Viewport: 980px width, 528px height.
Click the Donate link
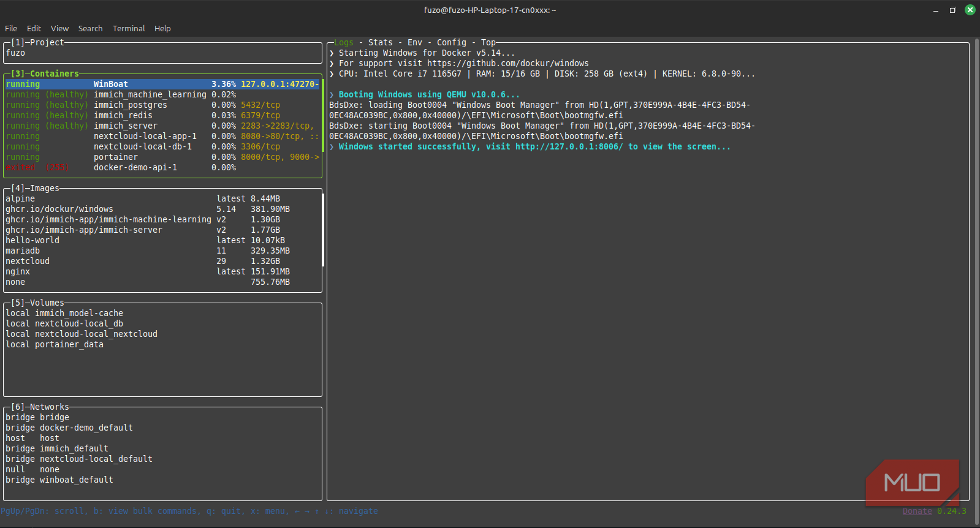point(917,511)
